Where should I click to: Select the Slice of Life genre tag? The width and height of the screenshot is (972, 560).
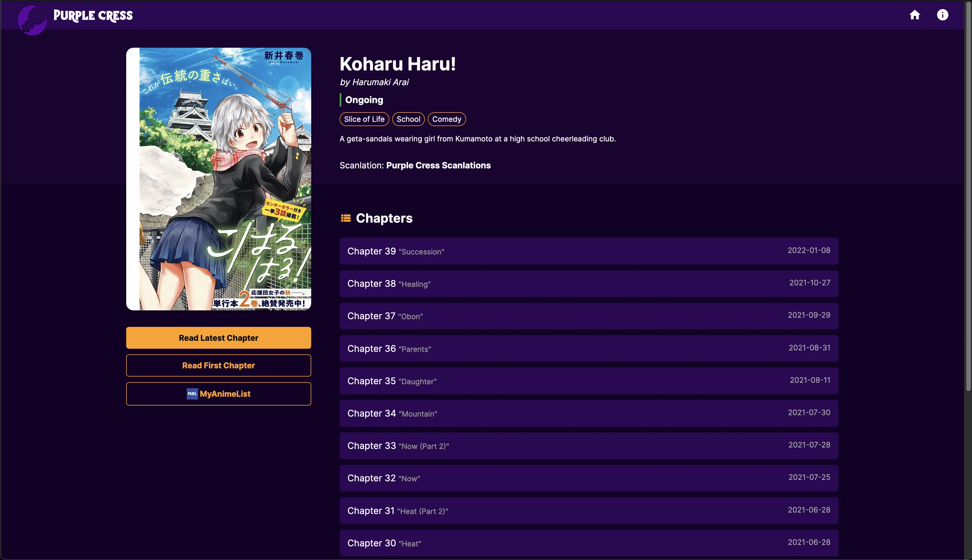[x=364, y=119]
